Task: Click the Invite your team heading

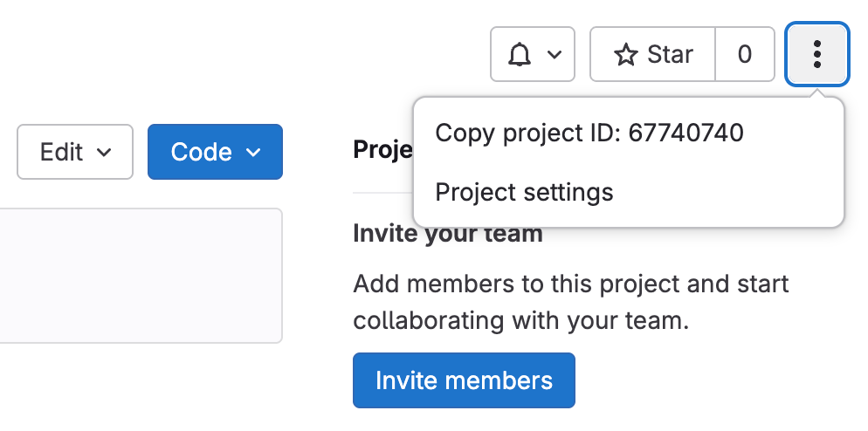Action: click(448, 235)
